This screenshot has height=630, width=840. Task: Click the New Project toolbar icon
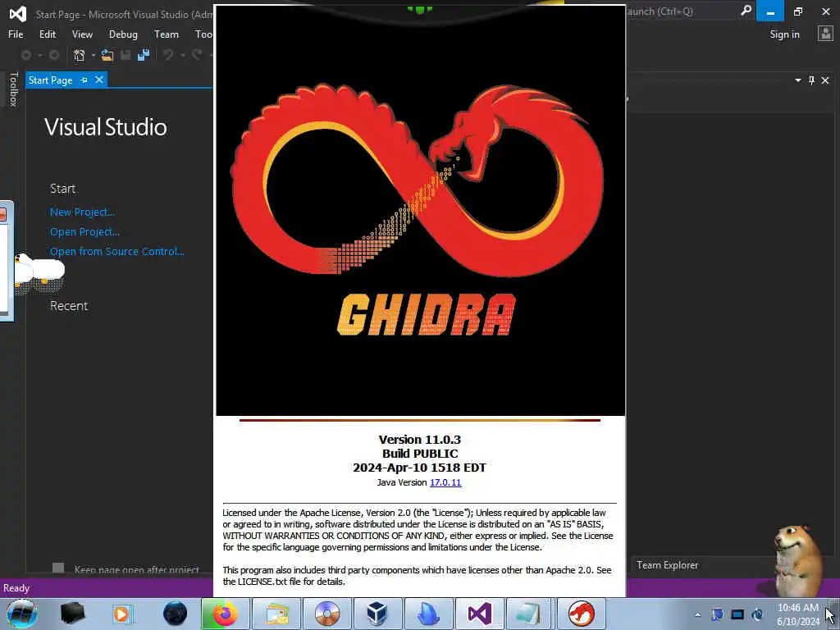tap(80, 55)
